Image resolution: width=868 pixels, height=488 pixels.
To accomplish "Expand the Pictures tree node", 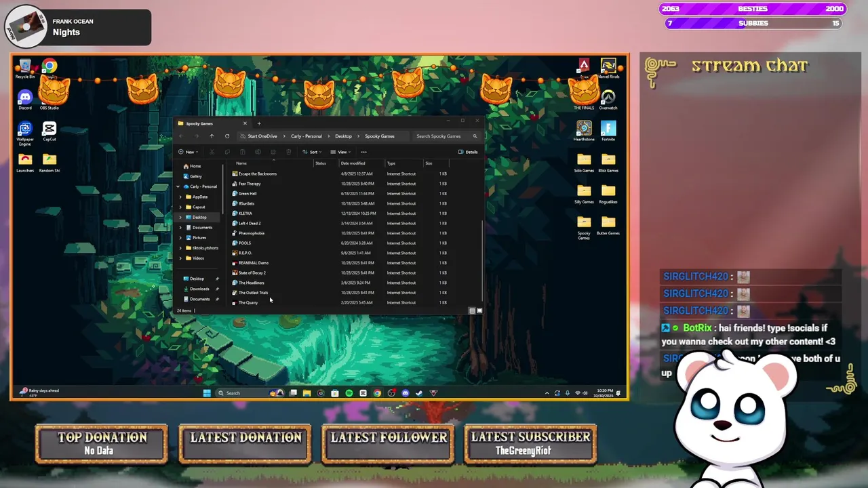I will 180,238.
